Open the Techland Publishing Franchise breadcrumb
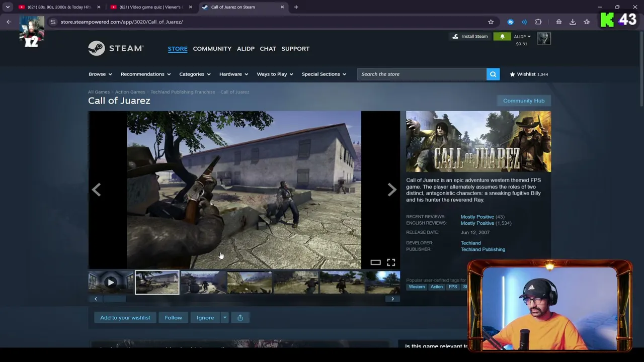This screenshot has width=644, height=362. (x=183, y=92)
